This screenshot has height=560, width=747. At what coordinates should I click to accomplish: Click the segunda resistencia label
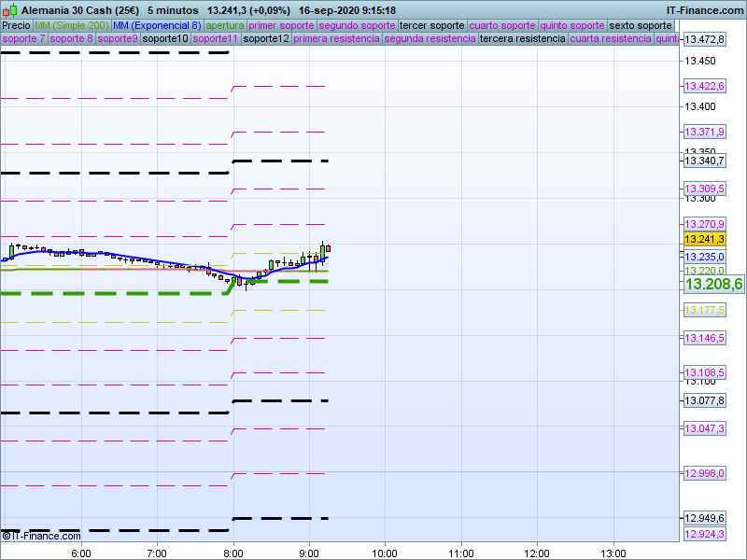click(x=430, y=38)
